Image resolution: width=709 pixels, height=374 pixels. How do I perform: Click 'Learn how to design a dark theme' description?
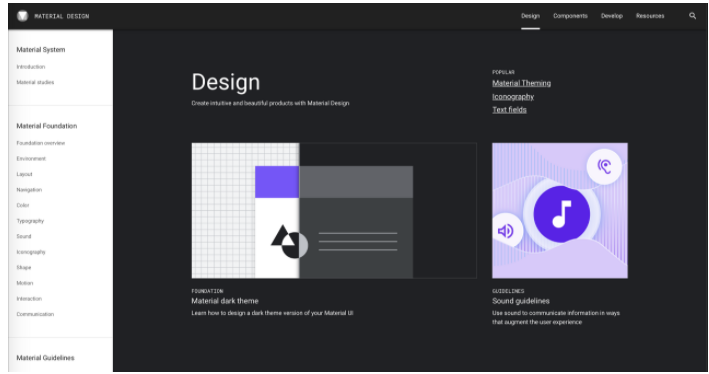pos(272,313)
